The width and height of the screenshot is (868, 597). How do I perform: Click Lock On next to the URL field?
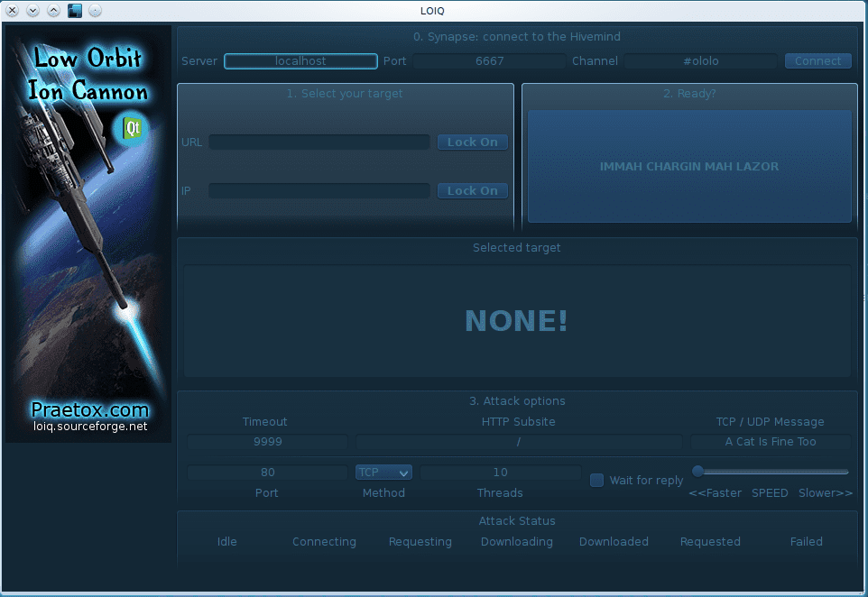(x=473, y=142)
